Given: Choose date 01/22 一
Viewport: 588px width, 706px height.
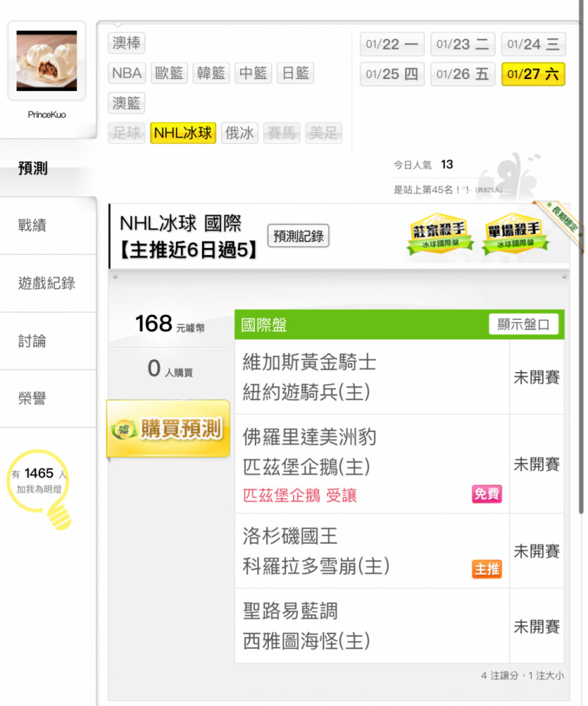Looking at the screenshot, I should pos(392,44).
